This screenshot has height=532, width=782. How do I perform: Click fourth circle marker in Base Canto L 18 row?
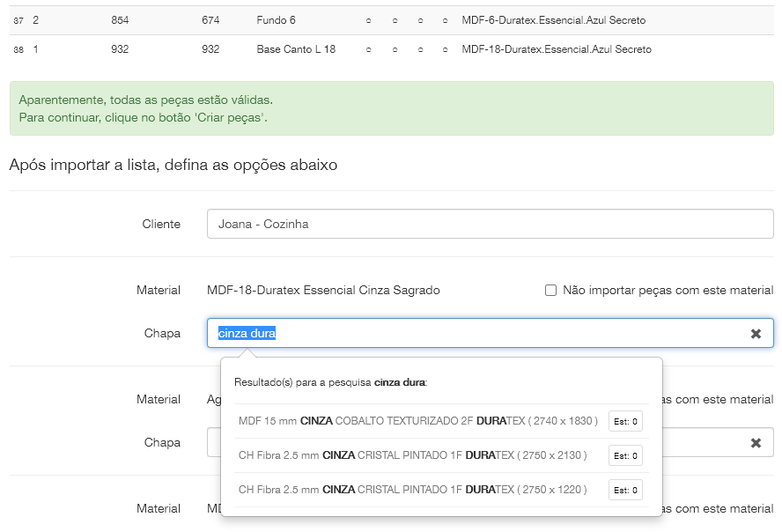coord(445,50)
